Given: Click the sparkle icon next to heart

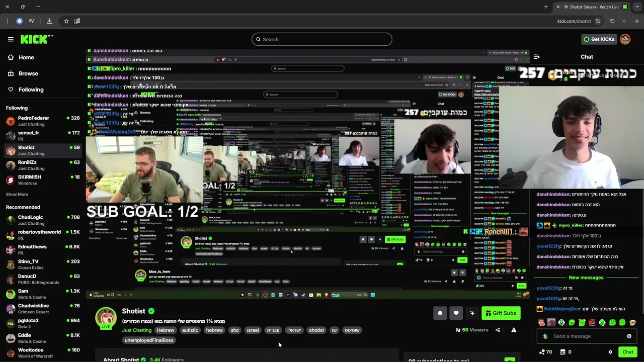Looking at the screenshot, I should [472, 313].
